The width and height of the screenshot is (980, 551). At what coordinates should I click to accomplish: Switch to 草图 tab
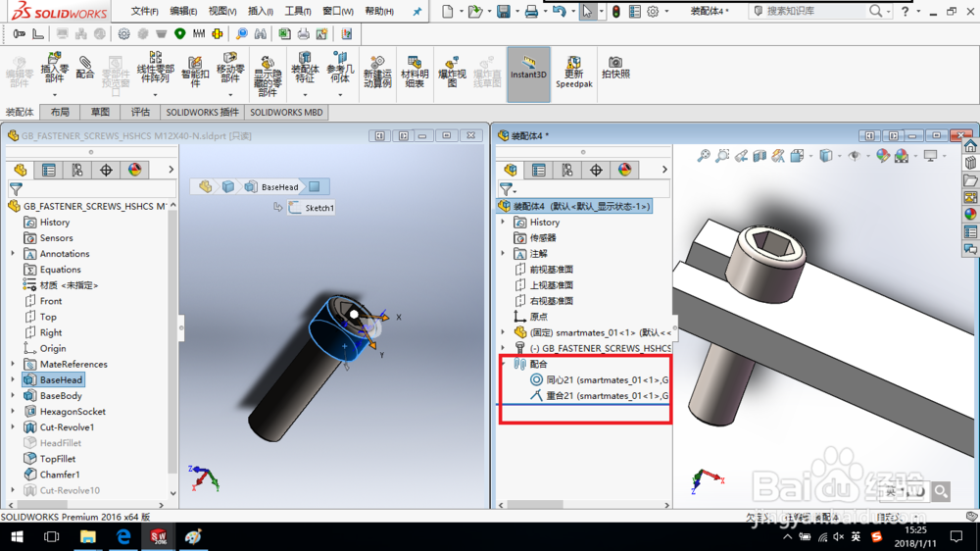(100, 113)
